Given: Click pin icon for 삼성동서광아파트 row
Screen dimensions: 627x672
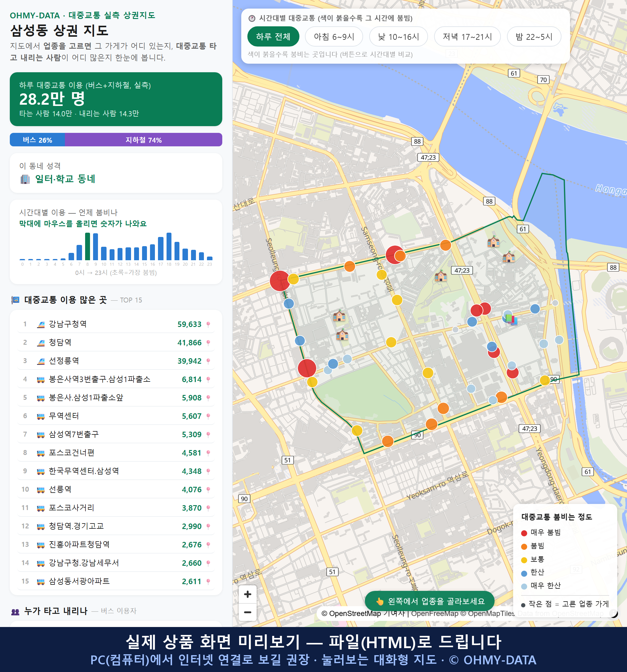Looking at the screenshot, I should [208, 581].
